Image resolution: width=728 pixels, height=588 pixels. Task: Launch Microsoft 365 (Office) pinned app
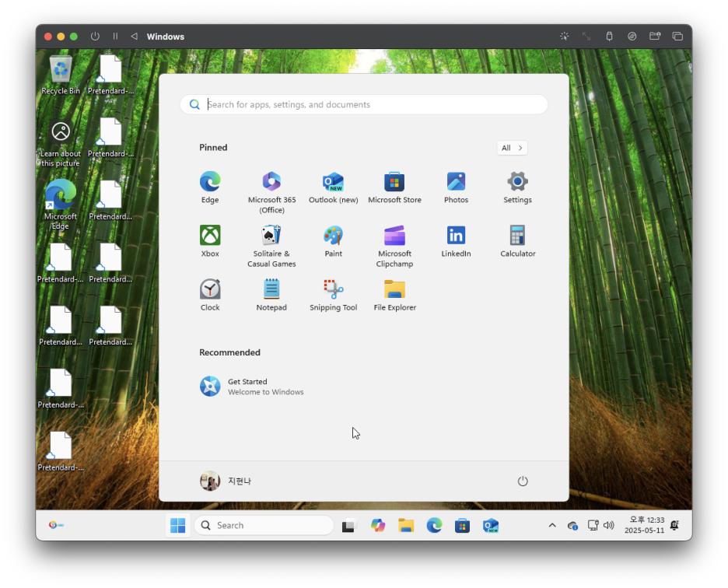[271, 192]
